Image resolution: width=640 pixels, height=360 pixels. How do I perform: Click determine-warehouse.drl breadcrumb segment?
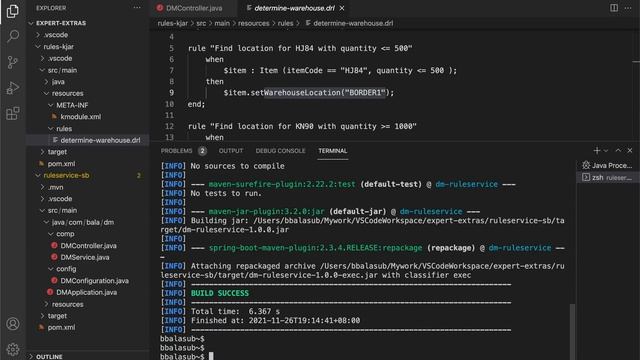[353, 23]
